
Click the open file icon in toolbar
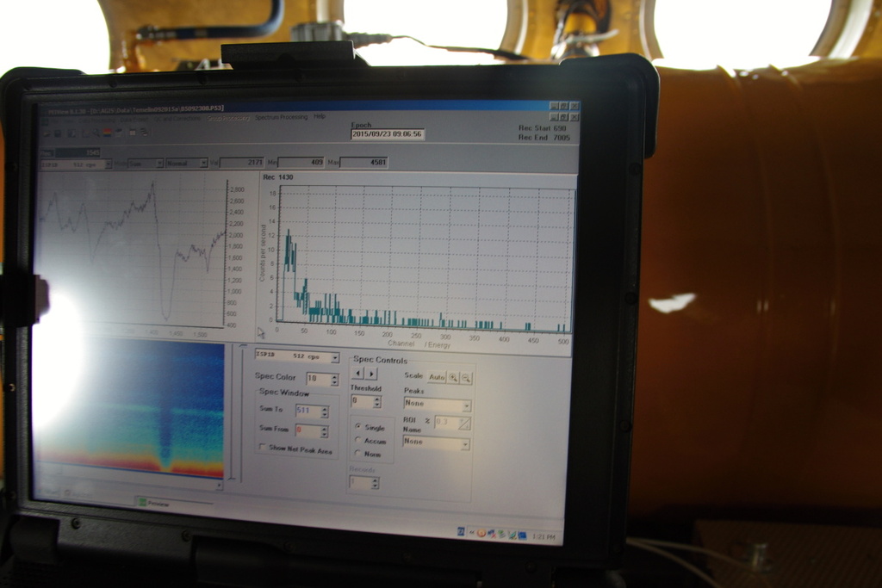click(x=47, y=133)
